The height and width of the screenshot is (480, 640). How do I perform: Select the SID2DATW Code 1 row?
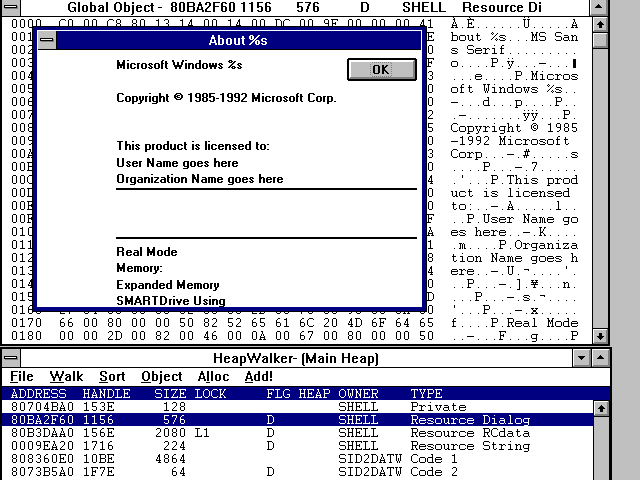300,459
